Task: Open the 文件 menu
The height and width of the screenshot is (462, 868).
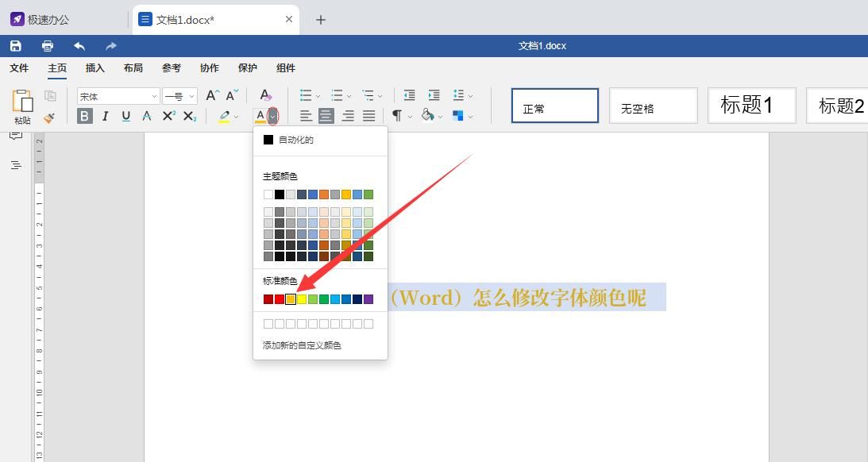Action: pos(19,68)
